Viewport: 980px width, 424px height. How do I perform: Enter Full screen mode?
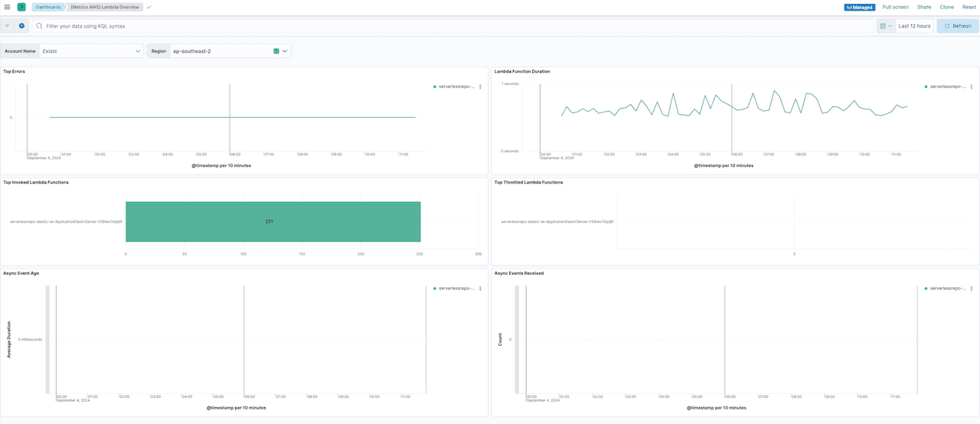tap(895, 7)
